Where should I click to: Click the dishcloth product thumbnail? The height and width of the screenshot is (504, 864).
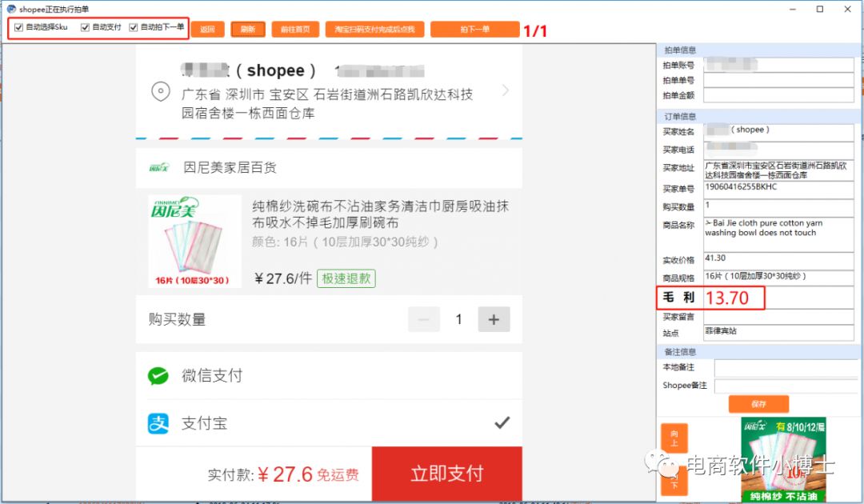[x=195, y=242]
